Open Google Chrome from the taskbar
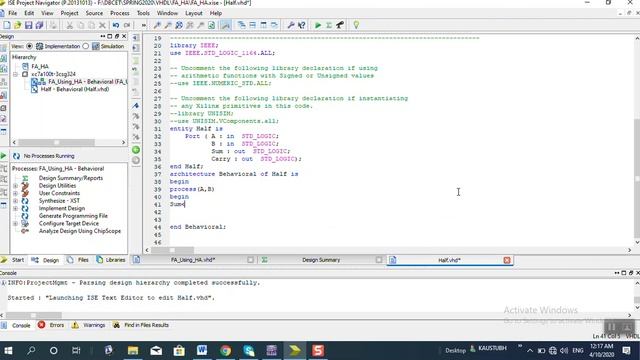Viewport: 640px width, 360px height. (x=225, y=350)
